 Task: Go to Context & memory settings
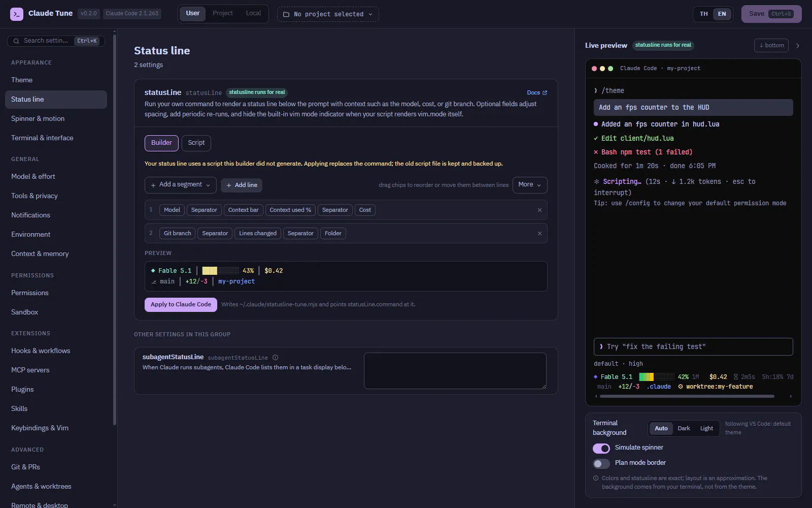coord(56,254)
